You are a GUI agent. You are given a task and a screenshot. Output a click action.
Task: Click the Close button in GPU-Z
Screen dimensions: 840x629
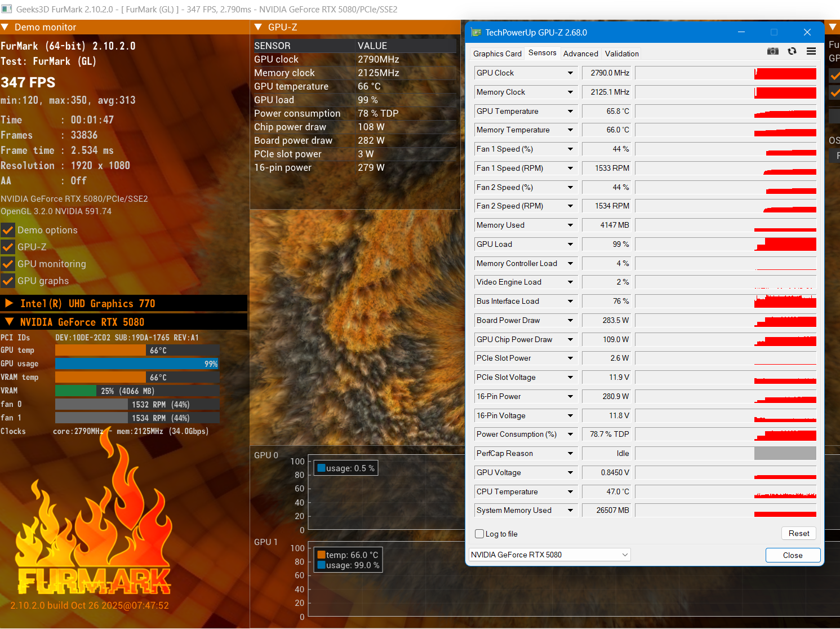(793, 555)
